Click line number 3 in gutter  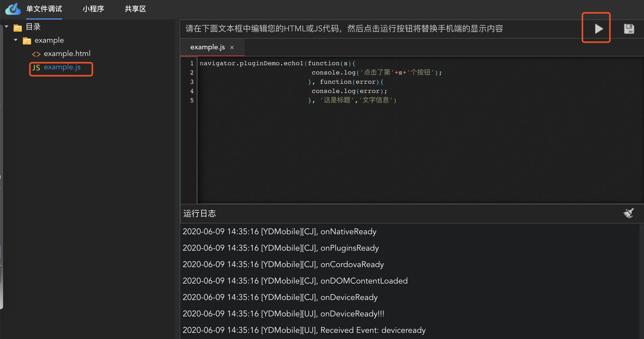[192, 82]
